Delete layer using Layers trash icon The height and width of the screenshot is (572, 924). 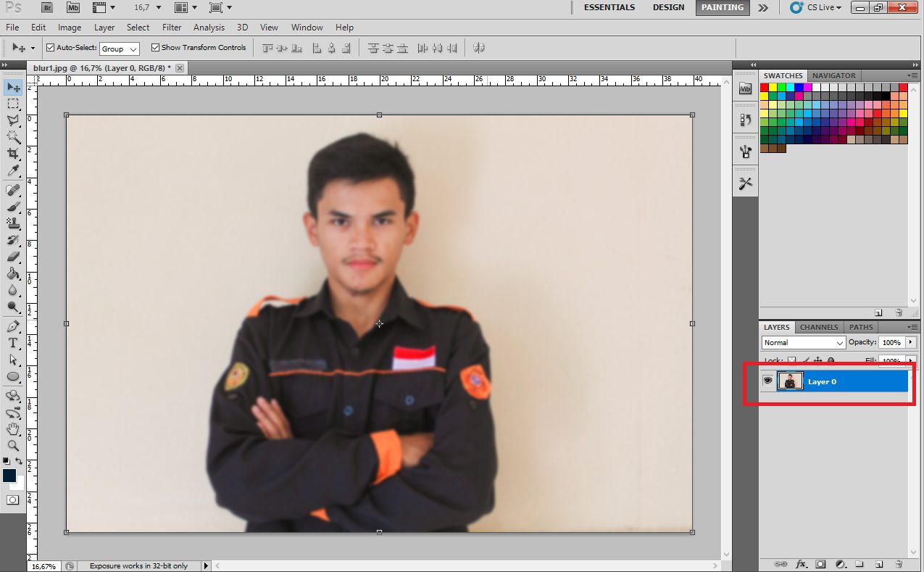(898, 563)
